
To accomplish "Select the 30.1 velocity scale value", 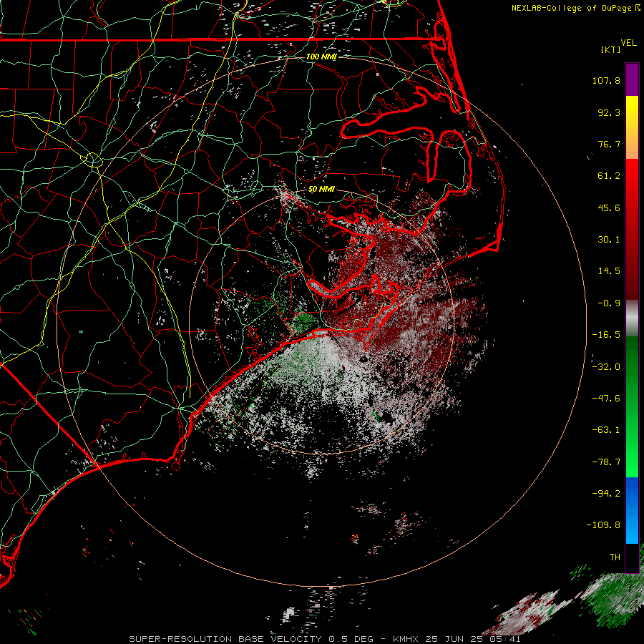I will 609,240.
